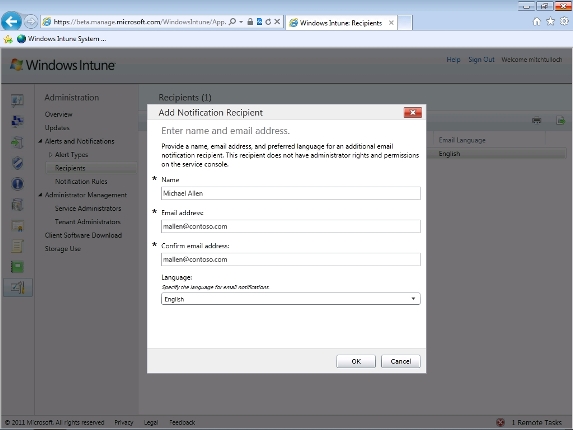Open Computers workspace icon in sidebar

click(17, 121)
